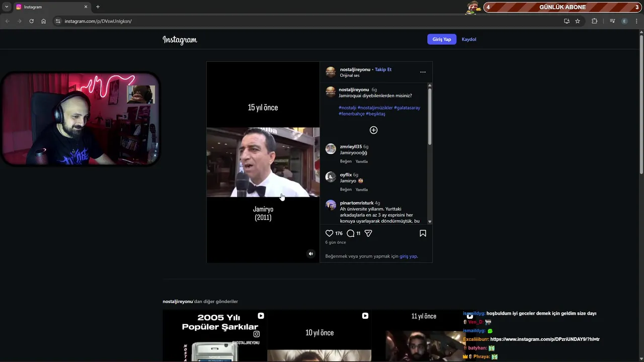Click the 176 likes count
This screenshot has height=362, width=644.
[x=339, y=233]
